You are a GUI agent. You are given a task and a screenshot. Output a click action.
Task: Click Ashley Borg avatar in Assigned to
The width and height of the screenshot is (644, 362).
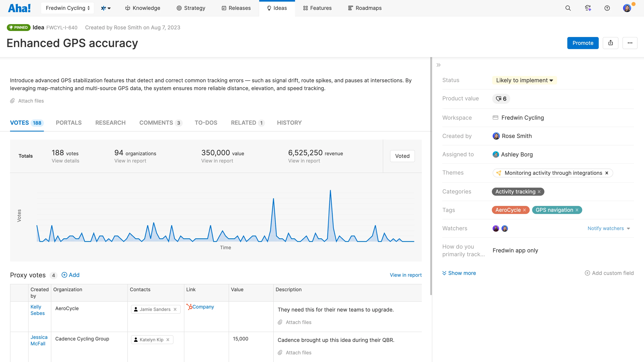click(x=496, y=154)
